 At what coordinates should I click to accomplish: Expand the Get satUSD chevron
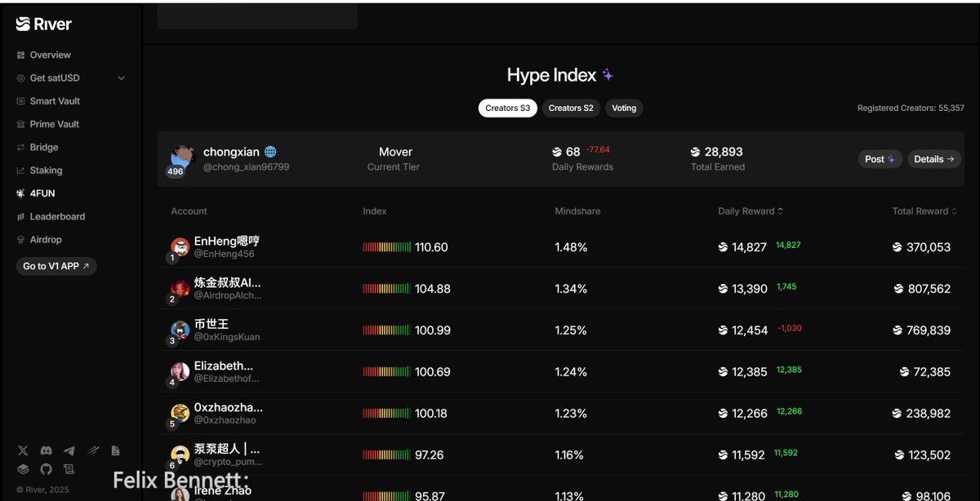click(x=122, y=78)
